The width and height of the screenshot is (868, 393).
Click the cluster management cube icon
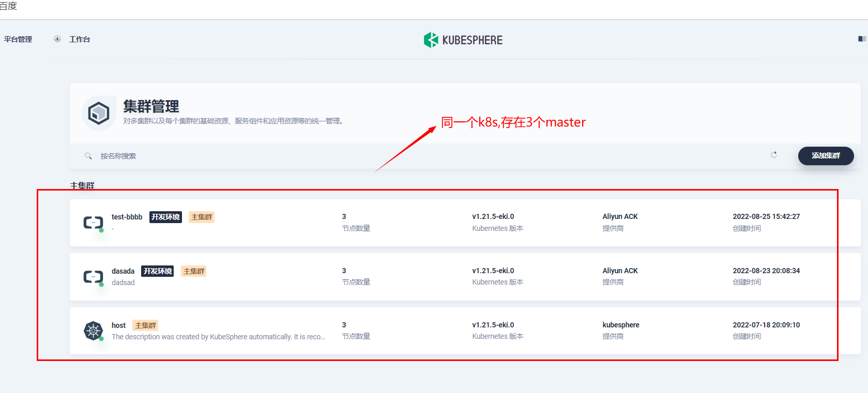tap(98, 113)
